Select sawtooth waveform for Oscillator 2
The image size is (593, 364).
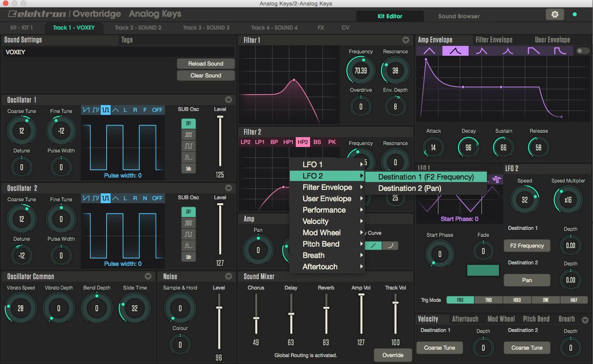click(86, 198)
